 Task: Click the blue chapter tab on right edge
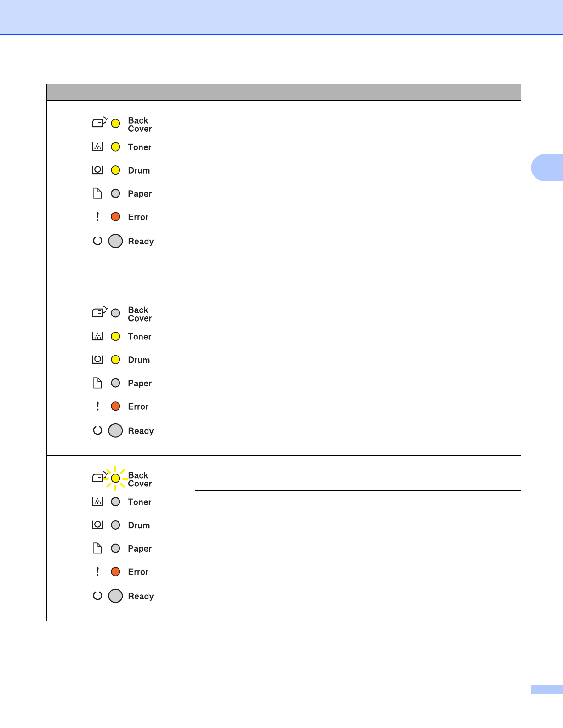coord(547,168)
